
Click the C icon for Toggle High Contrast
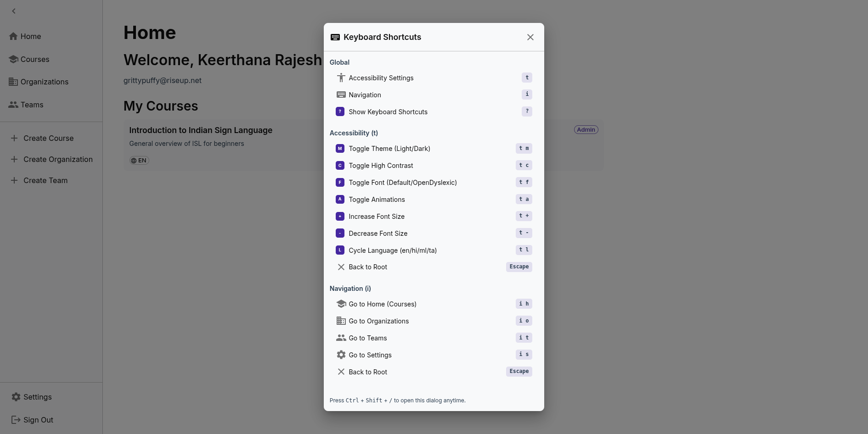click(340, 165)
